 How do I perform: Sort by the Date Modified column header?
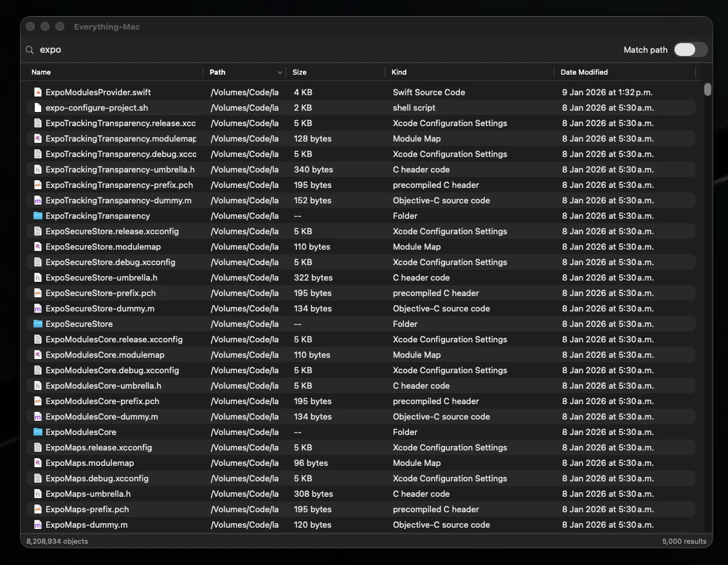click(584, 72)
